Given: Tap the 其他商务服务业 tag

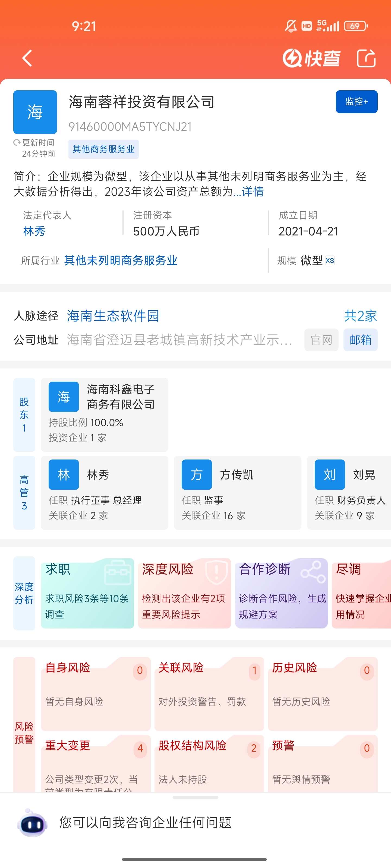Looking at the screenshot, I should pyautogui.click(x=103, y=149).
